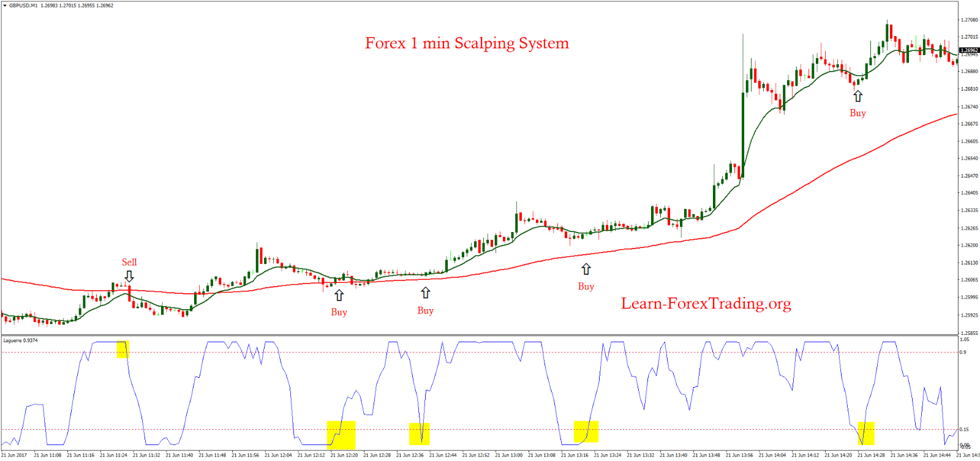Click time axis label 21 Jun 13:00
The image size is (980, 461).
pyautogui.click(x=509, y=455)
